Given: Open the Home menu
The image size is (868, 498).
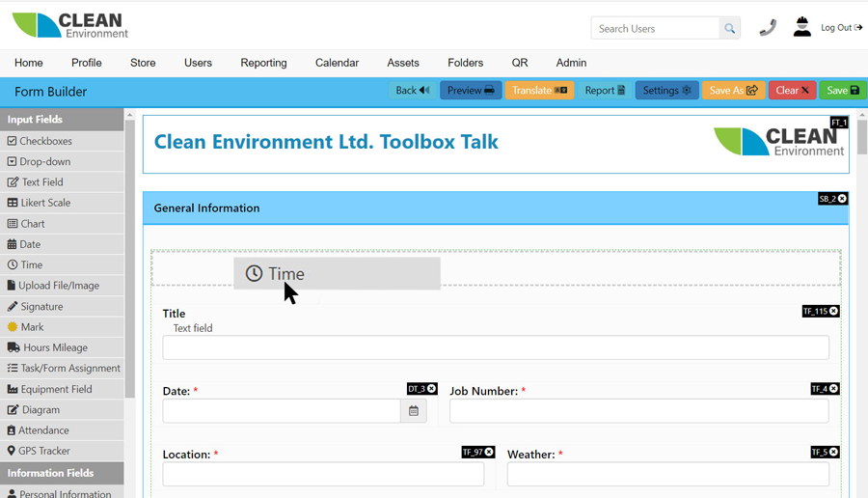Looking at the screenshot, I should (x=29, y=63).
